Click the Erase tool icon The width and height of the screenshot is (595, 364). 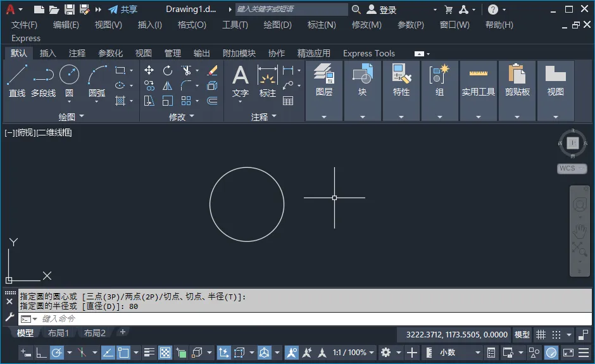coord(213,70)
